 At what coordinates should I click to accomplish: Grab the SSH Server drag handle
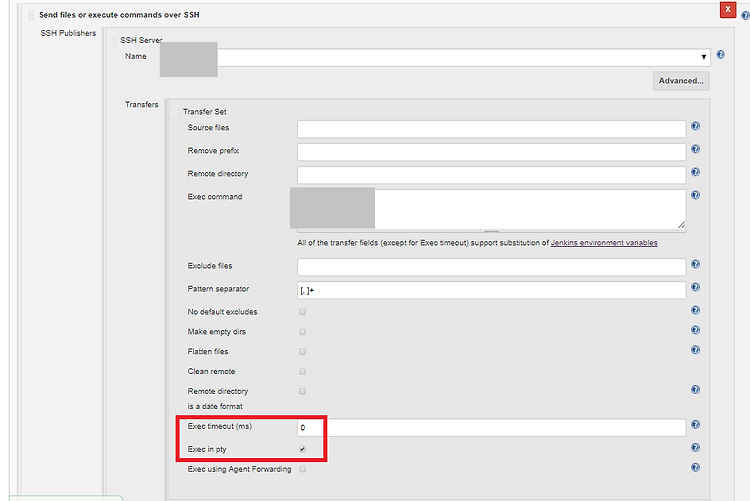(113, 40)
